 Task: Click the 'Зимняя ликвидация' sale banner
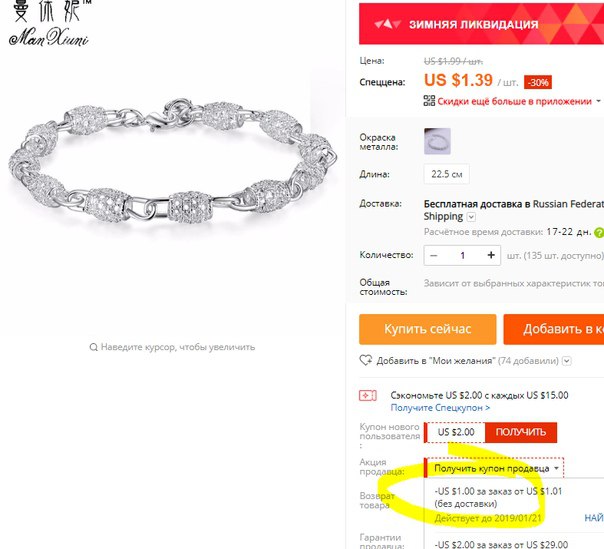482,24
